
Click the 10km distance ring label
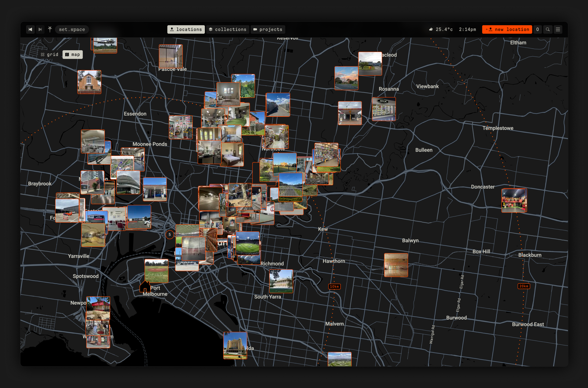pos(334,287)
